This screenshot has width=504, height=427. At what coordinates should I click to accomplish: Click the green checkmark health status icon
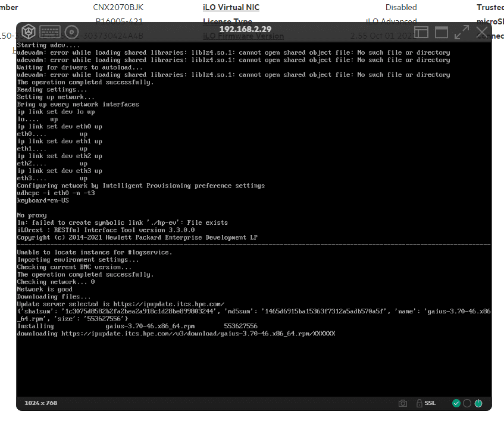pyautogui.click(x=456, y=403)
